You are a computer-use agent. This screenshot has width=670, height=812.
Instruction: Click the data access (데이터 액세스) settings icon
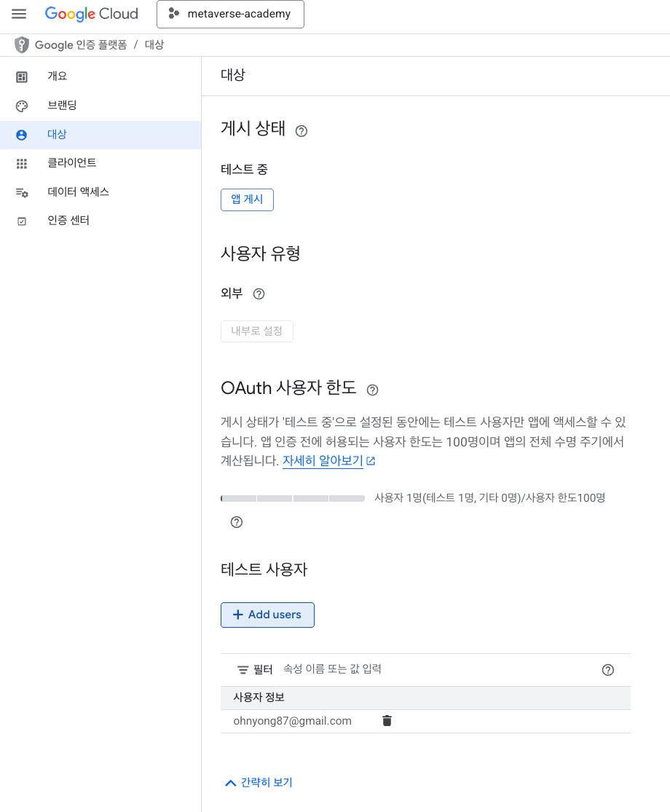tap(22, 193)
